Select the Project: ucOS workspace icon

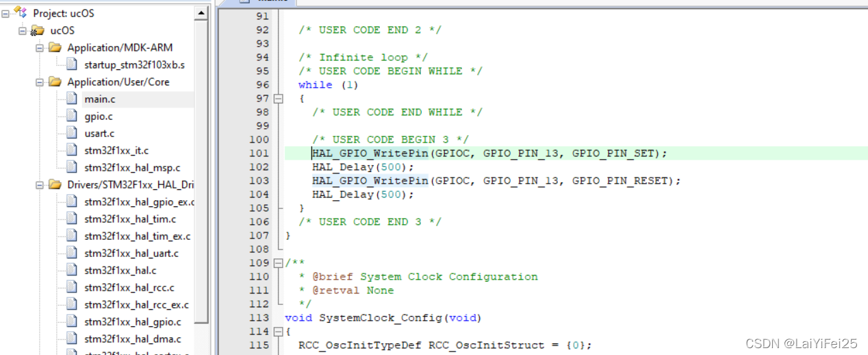tap(21, 12)
